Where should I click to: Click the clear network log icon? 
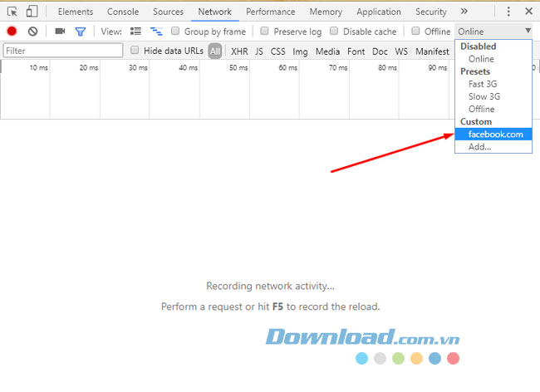point(32,31)
